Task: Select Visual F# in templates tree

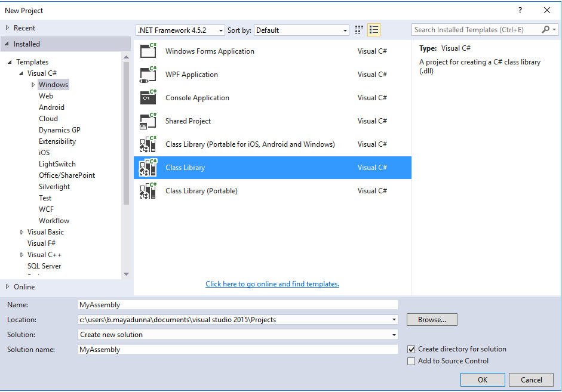Action: [x=42, y=243]
